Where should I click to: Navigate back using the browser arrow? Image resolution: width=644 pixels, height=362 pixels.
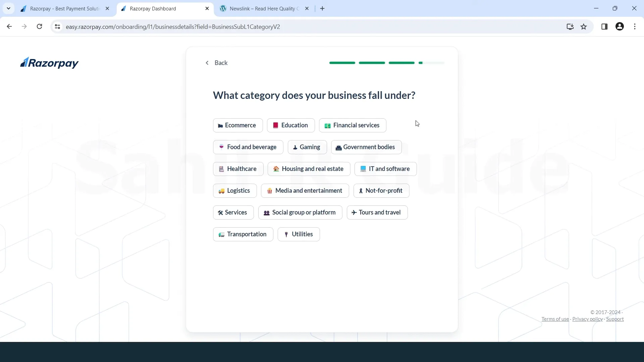[9, 26]
